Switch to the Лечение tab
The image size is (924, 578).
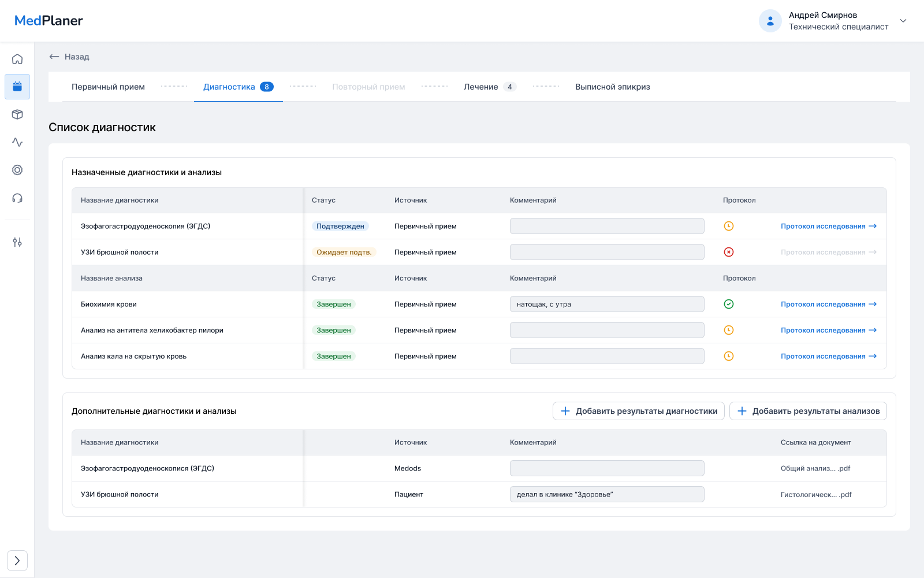point(481,87)
